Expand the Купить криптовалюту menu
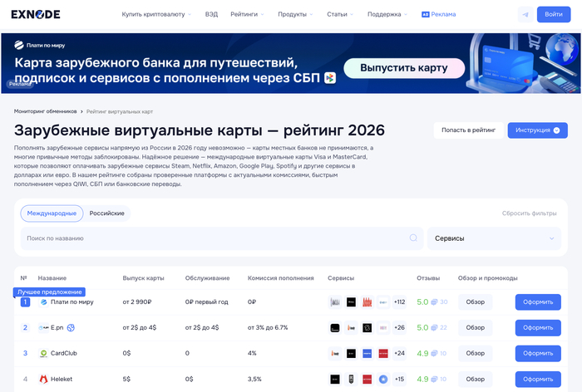The width and height of the screenshot is (582, 392). (155, 14)
